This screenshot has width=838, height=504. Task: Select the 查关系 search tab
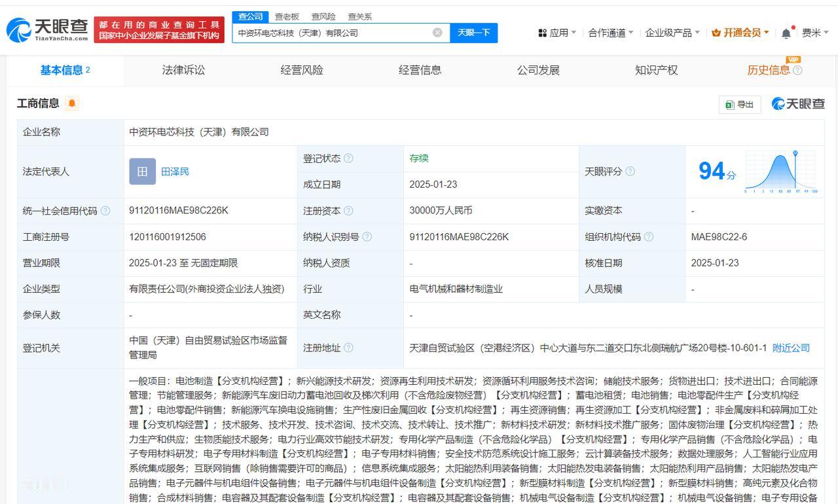(x=359, y=16)
